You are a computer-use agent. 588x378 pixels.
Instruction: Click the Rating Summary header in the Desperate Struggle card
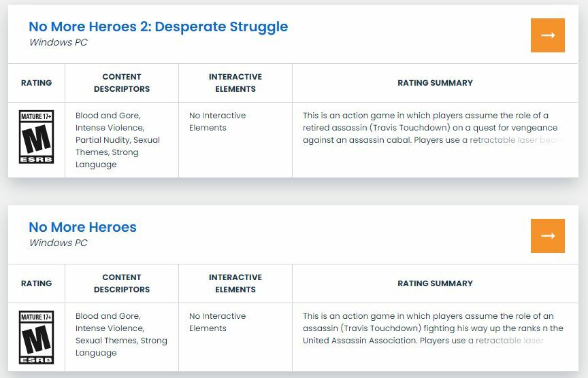(x=435, y=83)
